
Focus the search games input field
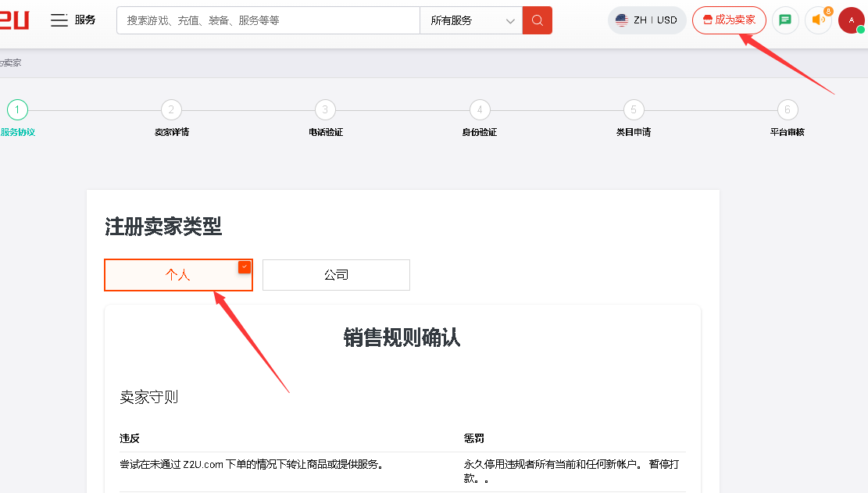coord(269,20)
